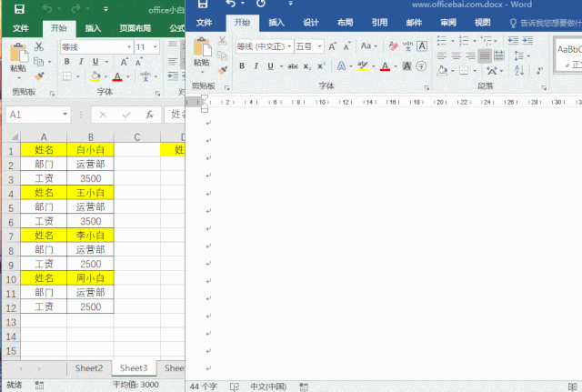Switch to Word 引用 tab
The width and height of the screenshot is (582, 392).
click(x=379, y=23)
